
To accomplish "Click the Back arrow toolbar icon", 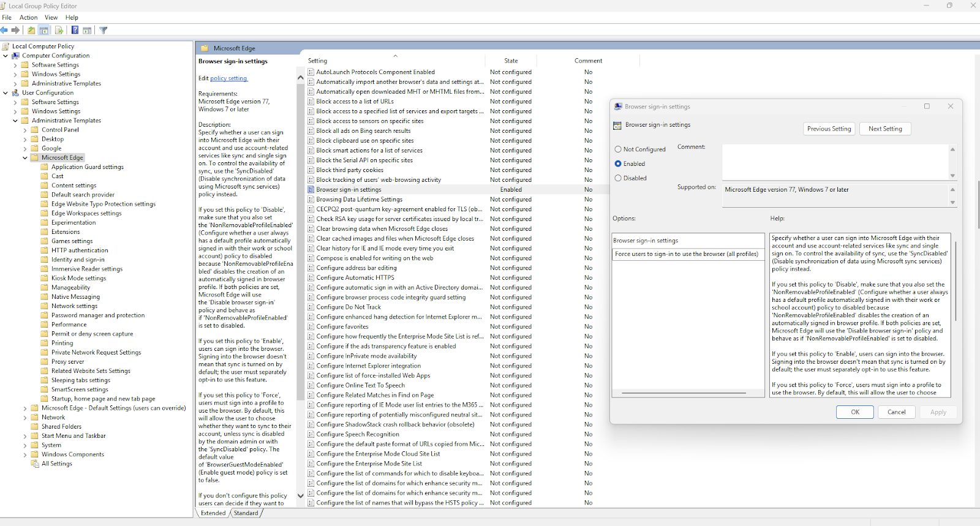I will tap(4, 30).
